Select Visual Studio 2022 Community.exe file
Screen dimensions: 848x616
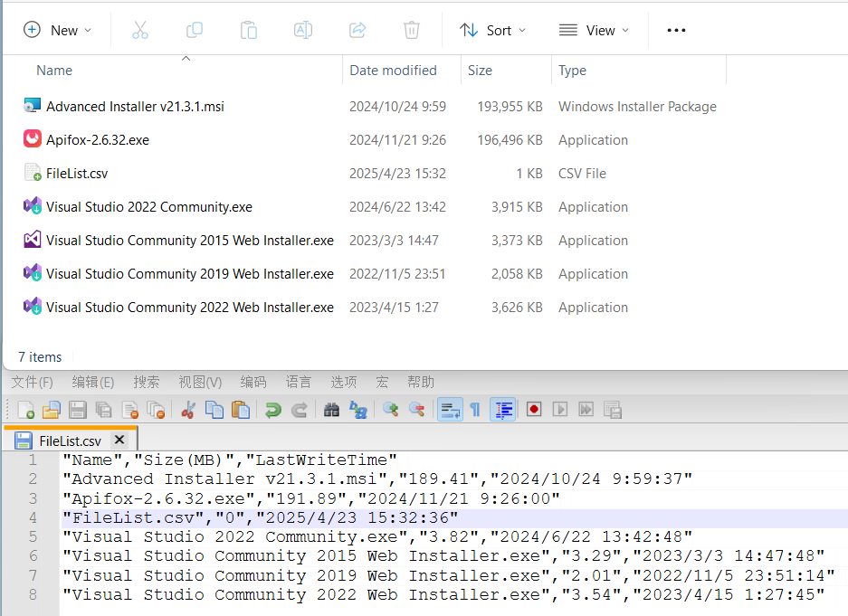(x=148, y=207)
